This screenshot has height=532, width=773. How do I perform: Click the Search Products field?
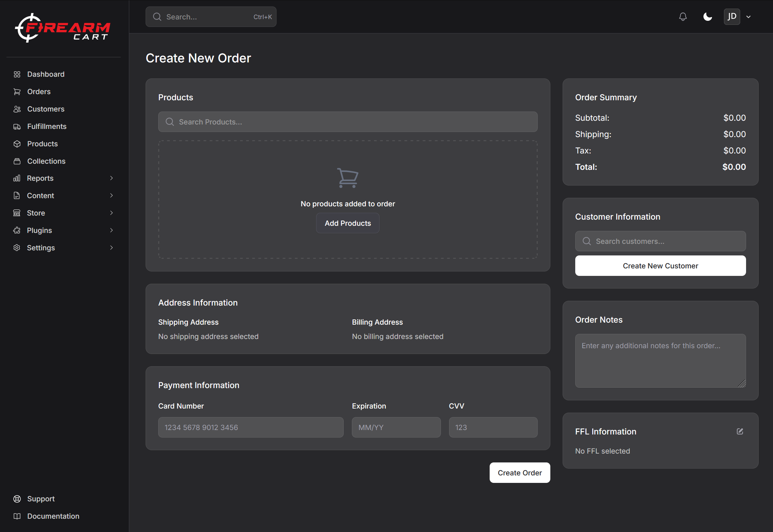coord(348,122)
